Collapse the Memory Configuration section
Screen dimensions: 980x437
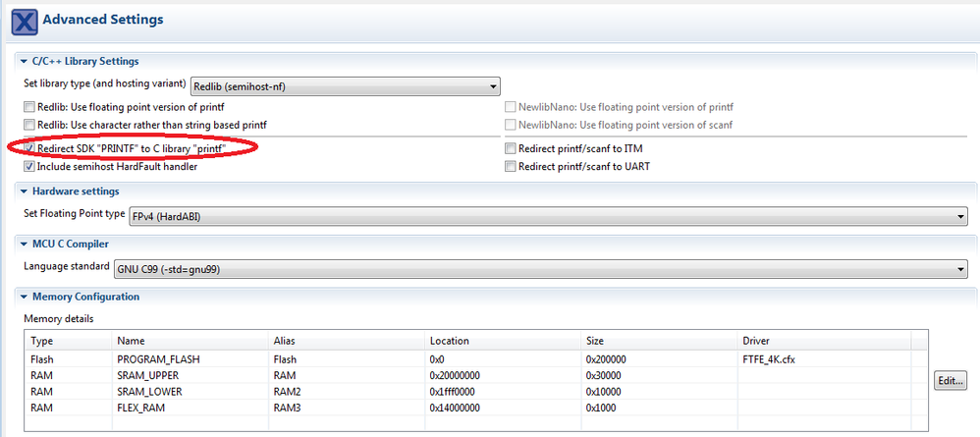pos(24,297)
